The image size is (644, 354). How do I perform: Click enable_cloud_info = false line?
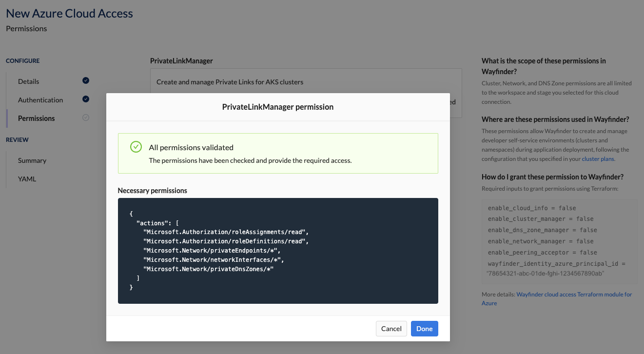click(x=532, y=208)
